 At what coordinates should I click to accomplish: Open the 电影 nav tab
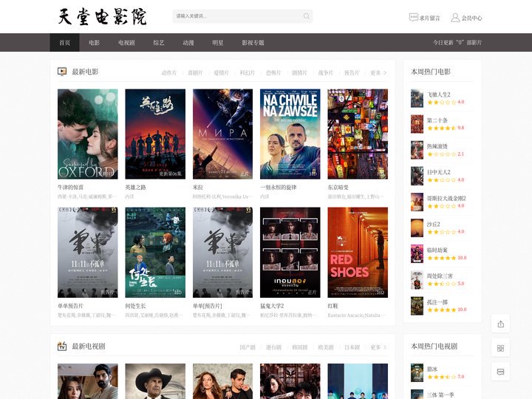click(x=94, y=42)
